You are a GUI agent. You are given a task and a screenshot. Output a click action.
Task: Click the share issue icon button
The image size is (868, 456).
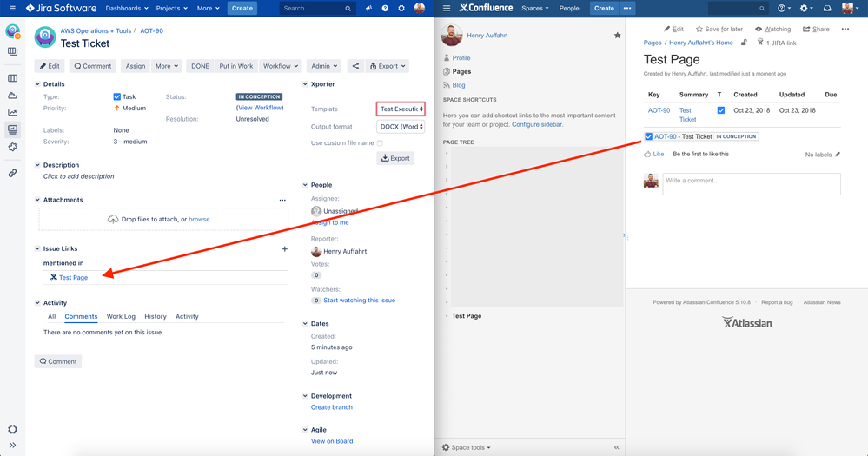(x=355, y=66)
